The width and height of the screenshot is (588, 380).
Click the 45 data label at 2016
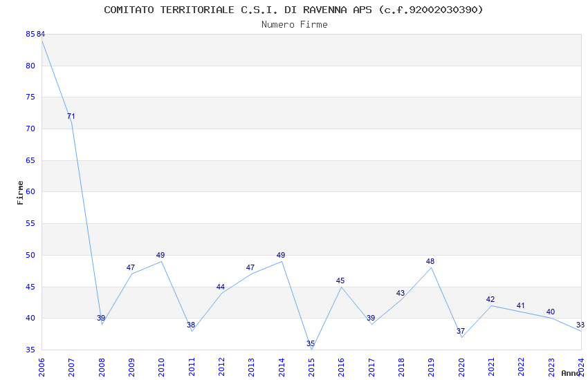tap(340, 281)
